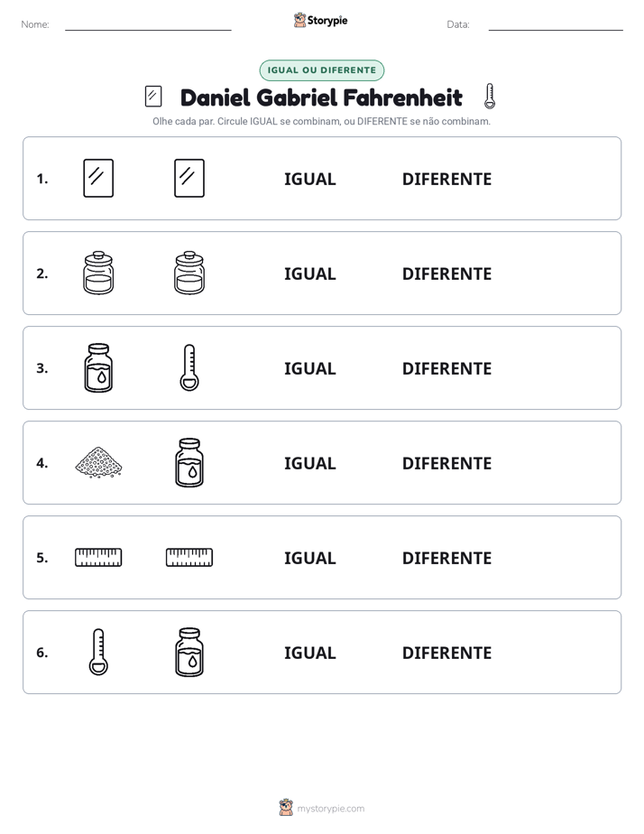Choose DIFERENTE for question 3
644x834 pixels.
click(446, 368)
